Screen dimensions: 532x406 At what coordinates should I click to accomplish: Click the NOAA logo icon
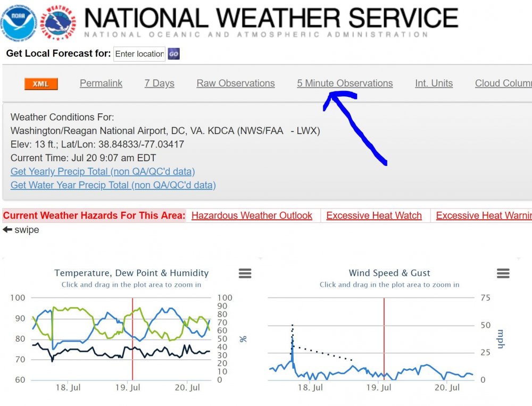click(19, 21)
